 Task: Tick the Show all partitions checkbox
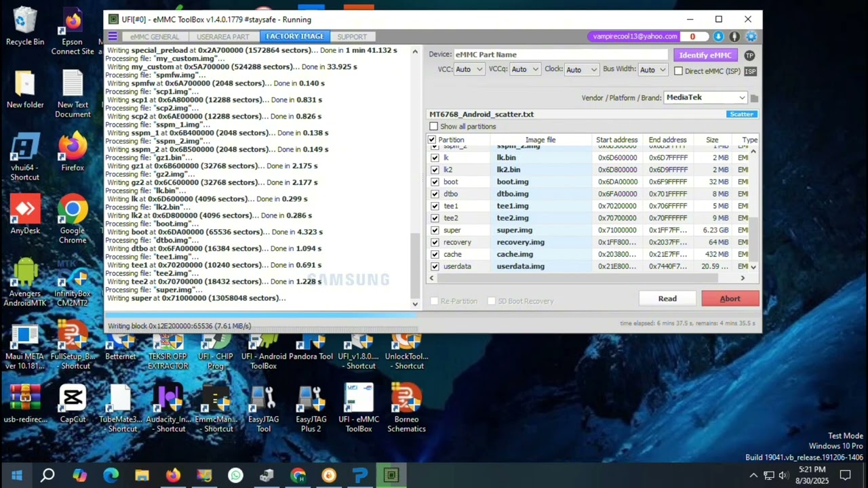click(x=433, y=127)
